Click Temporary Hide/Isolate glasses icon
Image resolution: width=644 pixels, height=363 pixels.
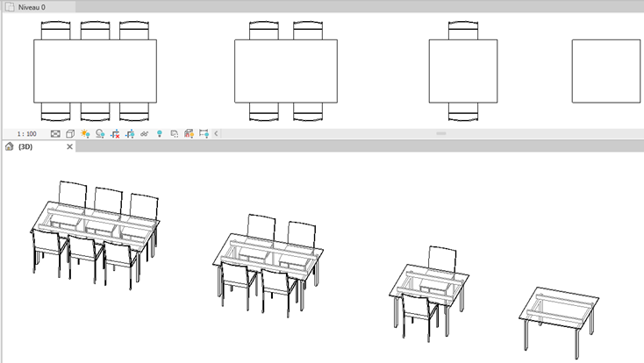(x=145, y=134)
